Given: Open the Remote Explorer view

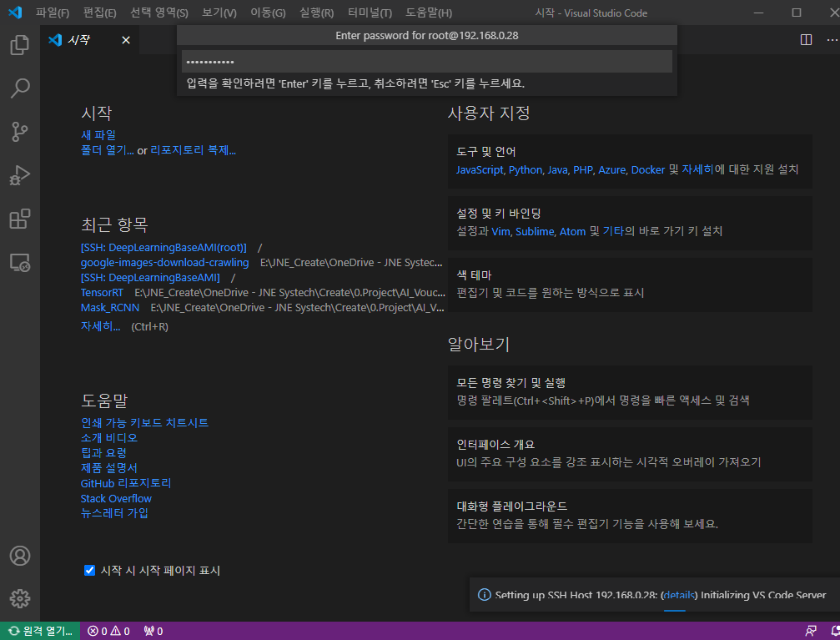Looking at the screenshot, I should [x=20, y=262].
